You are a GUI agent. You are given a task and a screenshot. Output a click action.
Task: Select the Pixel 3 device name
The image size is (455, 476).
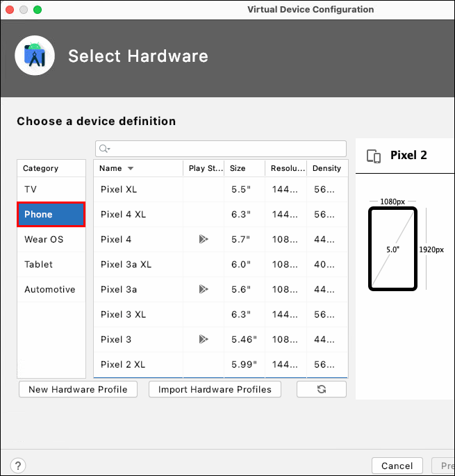tap(116, 339)
